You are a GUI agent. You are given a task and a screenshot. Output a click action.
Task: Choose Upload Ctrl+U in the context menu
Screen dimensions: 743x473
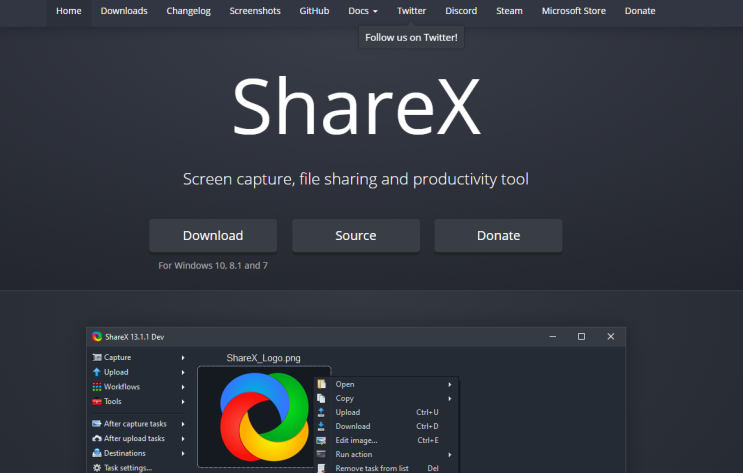click(x=386, y=412)
